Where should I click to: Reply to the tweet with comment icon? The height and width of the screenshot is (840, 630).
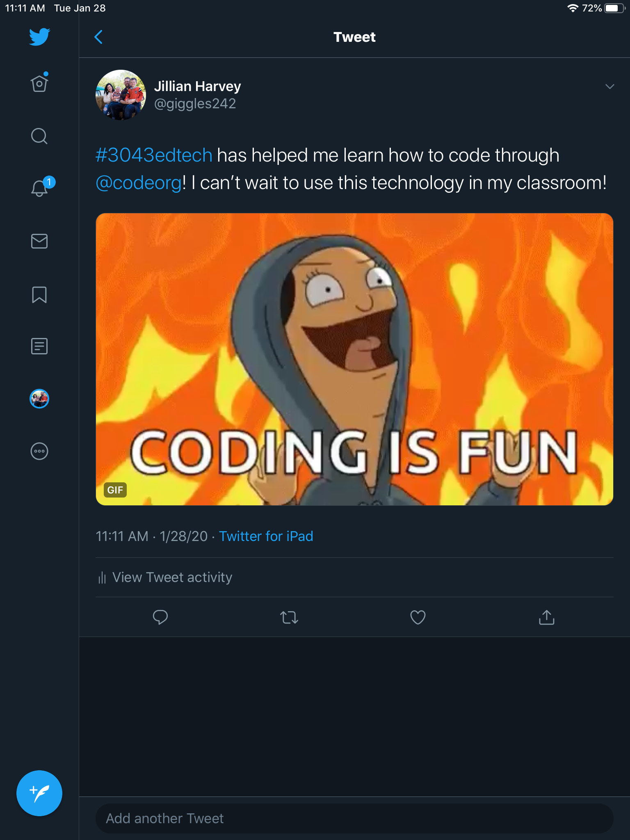(160, 617)
